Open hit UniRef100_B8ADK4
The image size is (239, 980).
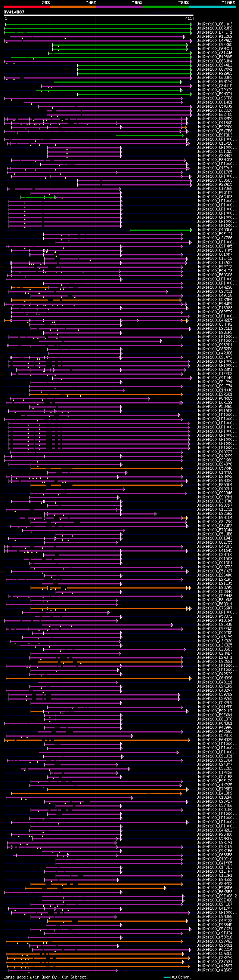[214, 485]
